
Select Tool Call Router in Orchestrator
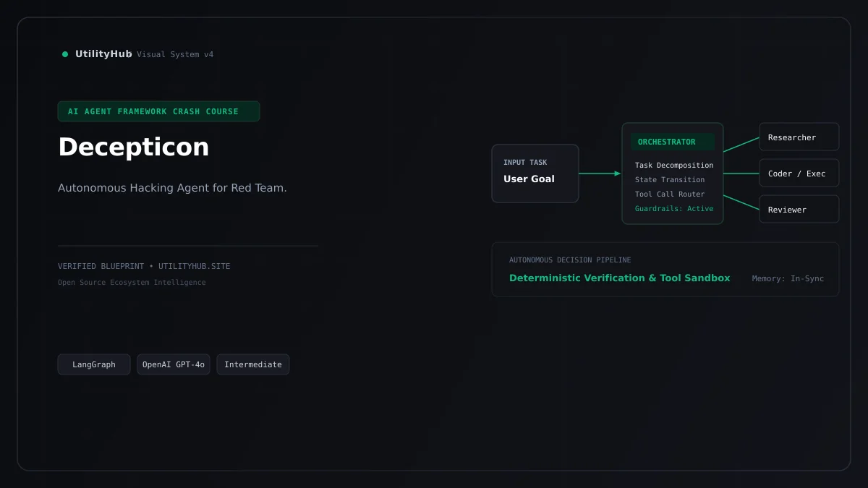click(670, 194)
